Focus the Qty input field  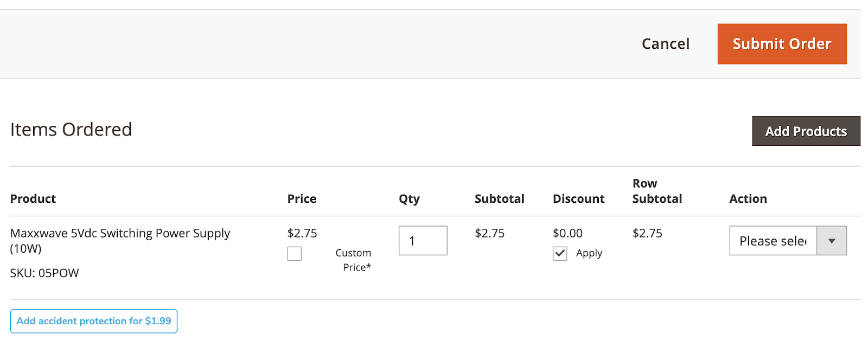point(423,241)
